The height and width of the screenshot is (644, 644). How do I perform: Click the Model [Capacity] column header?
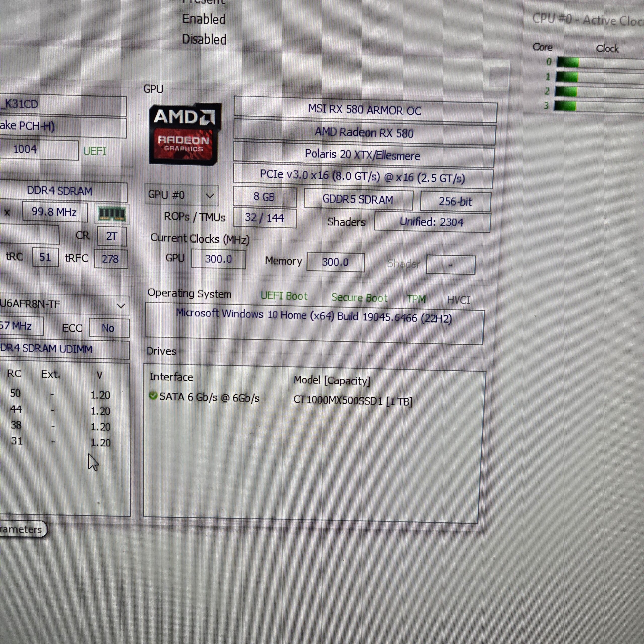point(332,380)
